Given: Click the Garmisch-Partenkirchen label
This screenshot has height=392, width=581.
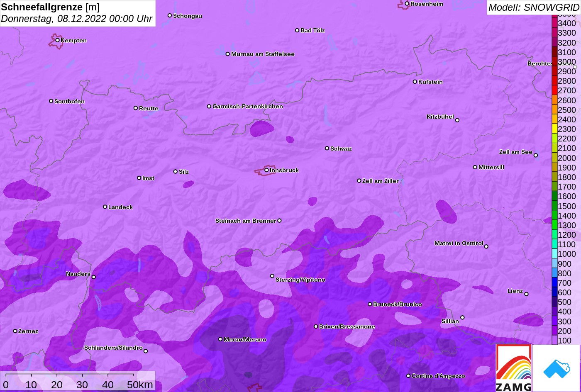Looking at the screenshot, I should (248, 106).
